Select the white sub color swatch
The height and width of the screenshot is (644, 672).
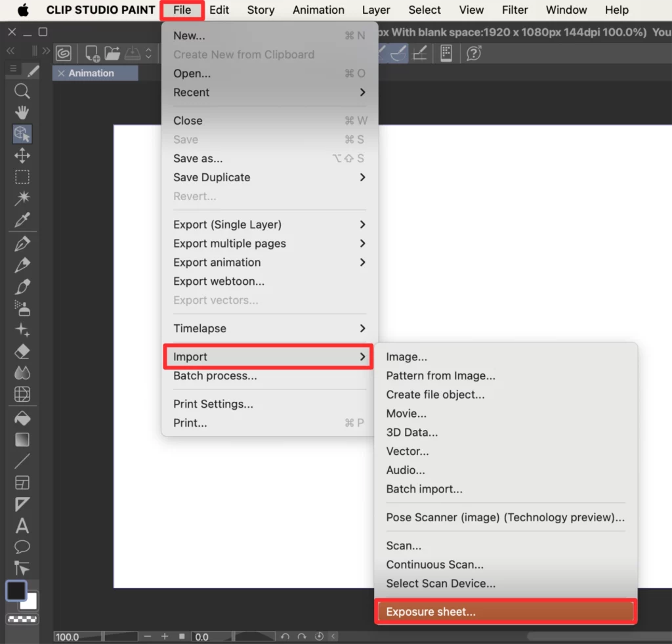tap(30, 601)
